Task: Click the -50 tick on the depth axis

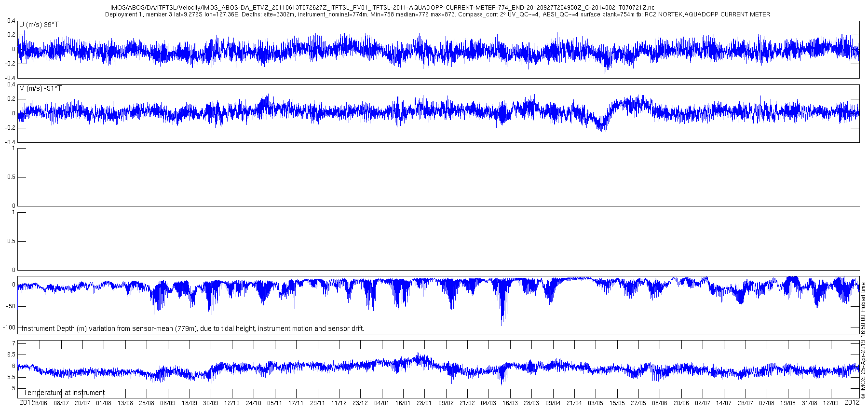Action: click(11, 306)
